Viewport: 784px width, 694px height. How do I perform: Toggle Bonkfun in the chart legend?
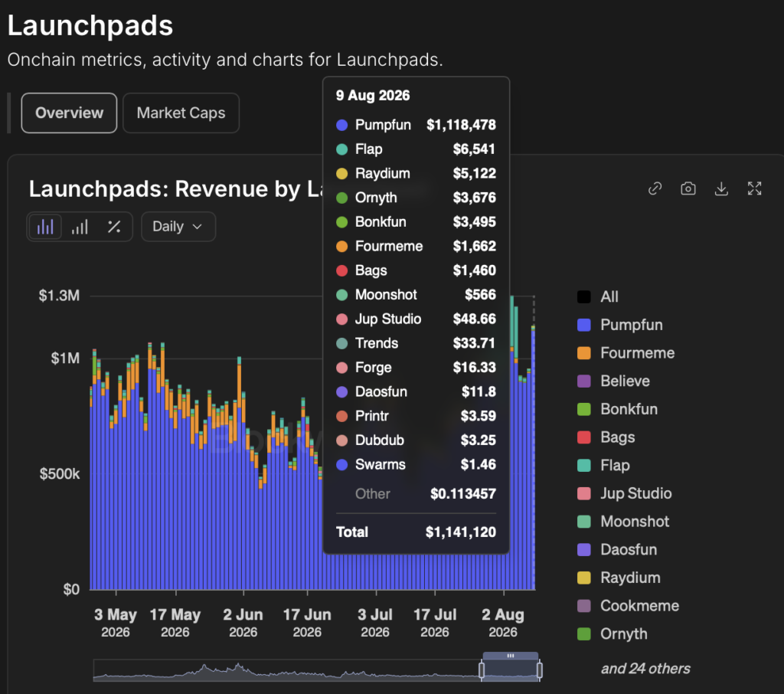point(618,409)
